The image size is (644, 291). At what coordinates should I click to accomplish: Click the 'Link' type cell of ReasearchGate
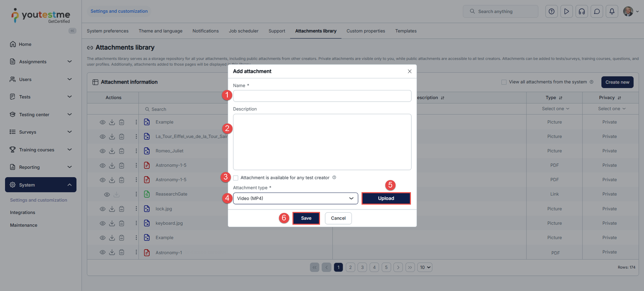point(555,194)
